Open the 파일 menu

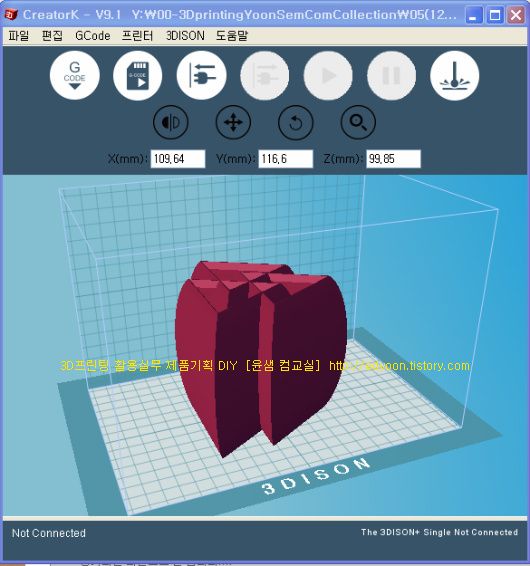pyautogui.click(x=19, y=36)
